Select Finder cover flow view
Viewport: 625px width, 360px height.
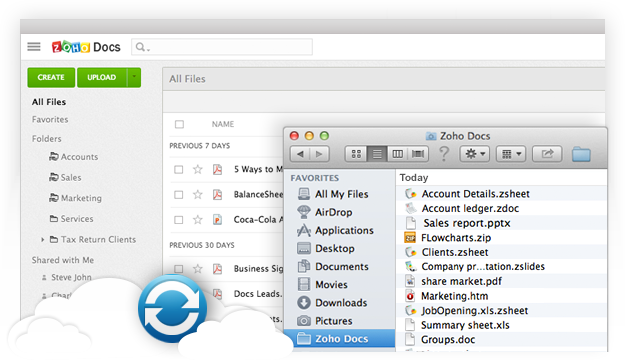tap(418, 154)
